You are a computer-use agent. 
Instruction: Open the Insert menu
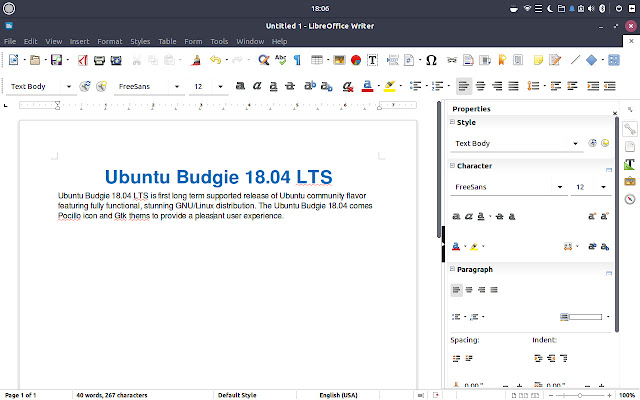79,41
